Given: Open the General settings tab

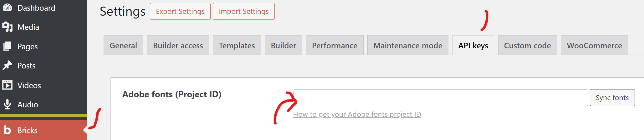Looking at the screenshot, I should 123,45.
